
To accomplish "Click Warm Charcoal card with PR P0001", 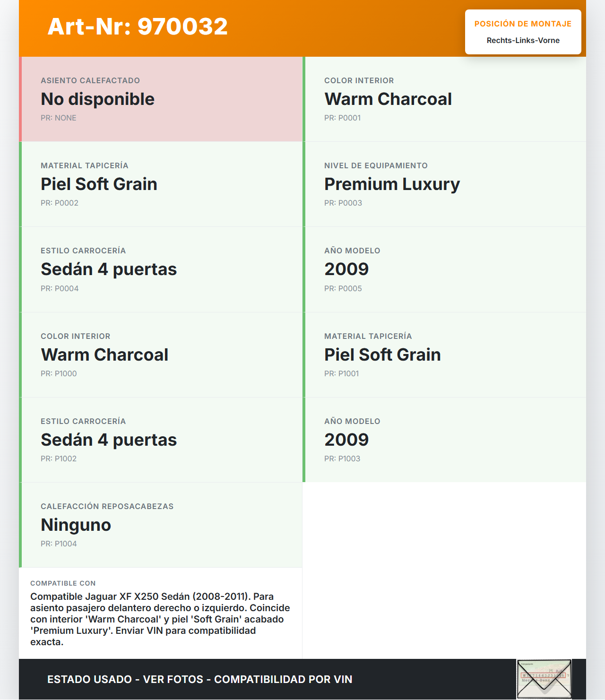I will click(445, 99).
